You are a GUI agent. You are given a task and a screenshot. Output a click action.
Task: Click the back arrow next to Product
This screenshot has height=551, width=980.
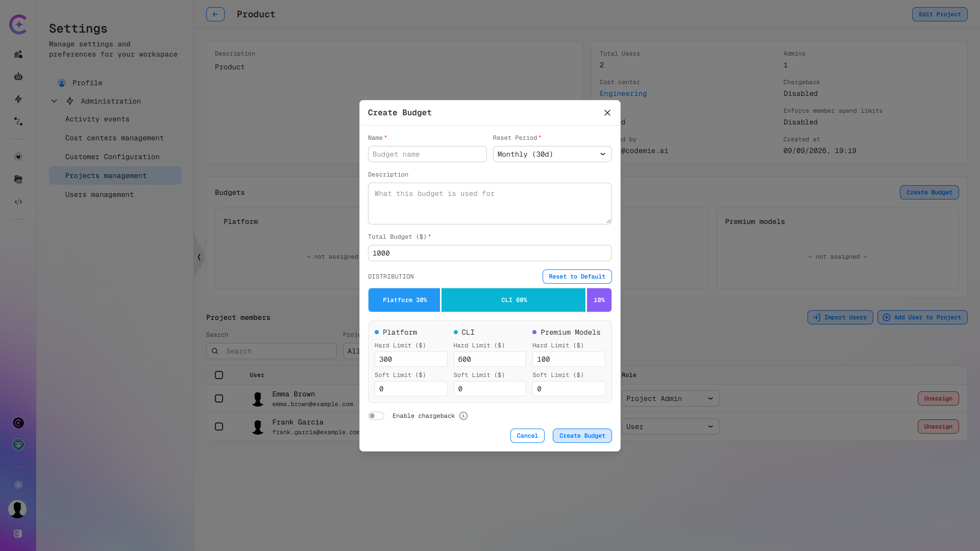[x=215, y=15]
